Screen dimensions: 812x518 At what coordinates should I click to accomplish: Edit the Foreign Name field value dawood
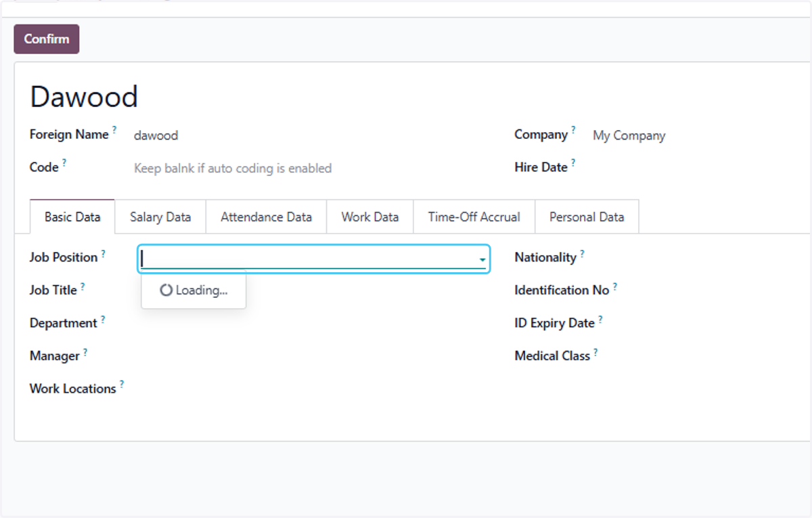[x=156, y=135]
